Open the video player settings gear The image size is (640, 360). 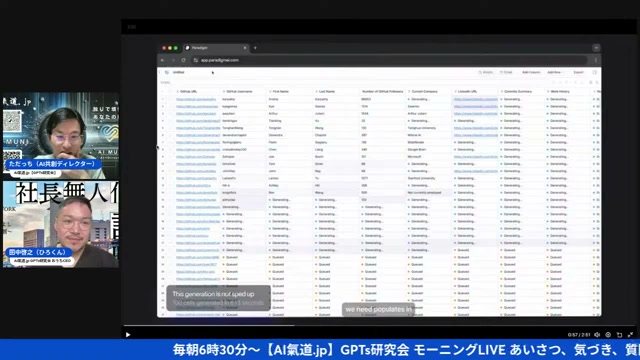[x=608, y=335]
